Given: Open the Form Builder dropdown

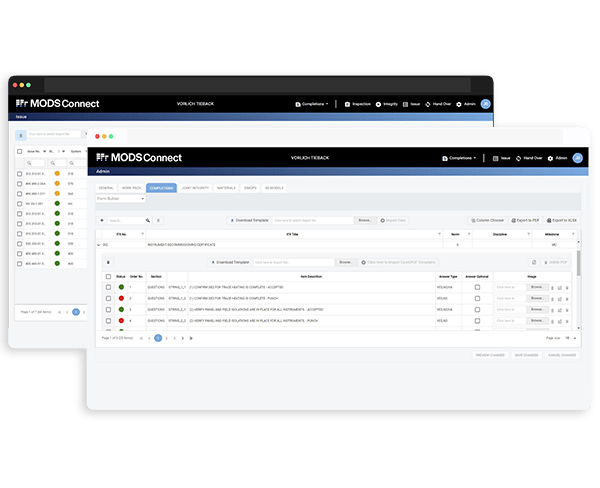Looking at the screenshot, I should click(x=121, y=199).
